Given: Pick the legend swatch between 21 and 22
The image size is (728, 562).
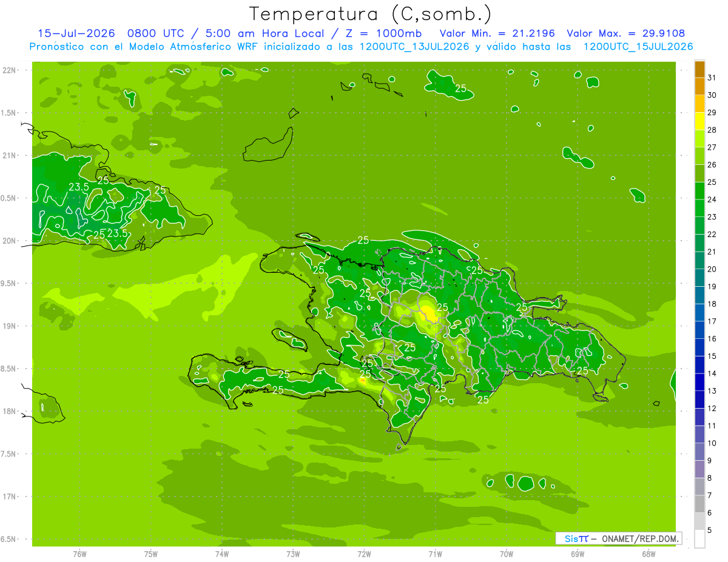Looking at the screenshot, I should pyautogui.click(x=699, y=243).
